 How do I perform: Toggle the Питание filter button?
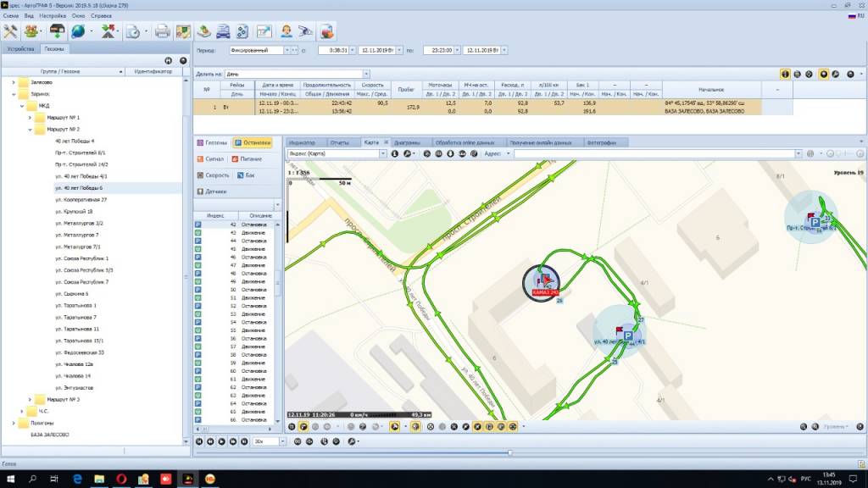tap(247, 158)
